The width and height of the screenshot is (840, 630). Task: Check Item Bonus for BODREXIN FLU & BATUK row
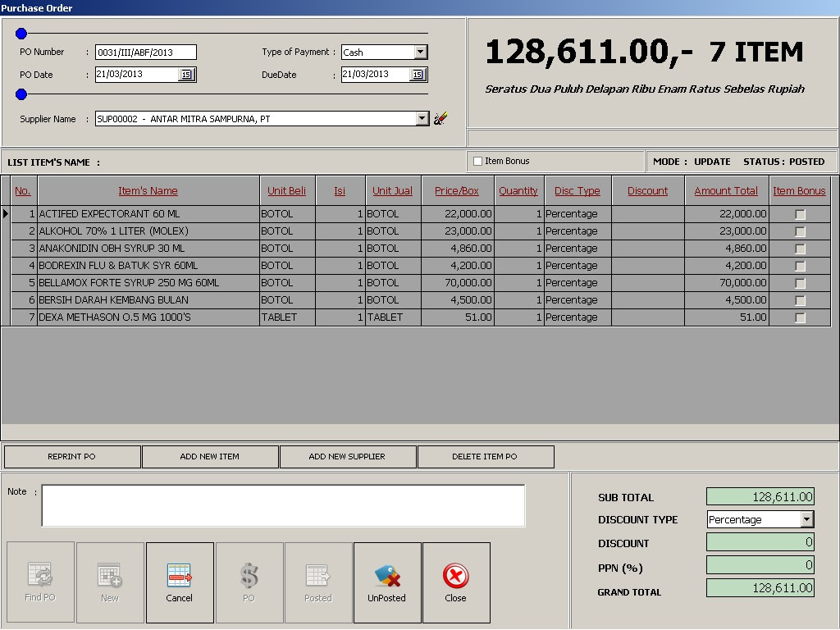(800, 266)
